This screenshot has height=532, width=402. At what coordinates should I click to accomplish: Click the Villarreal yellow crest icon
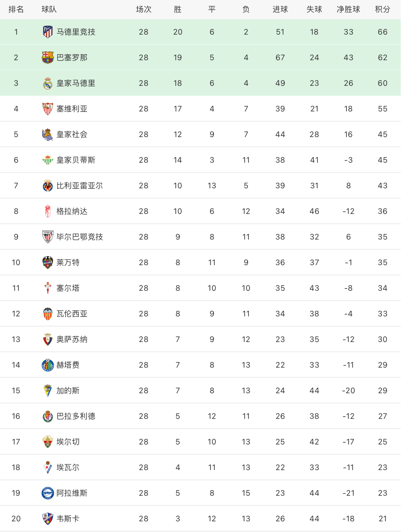pyautogui.click(x=48, y=185)
